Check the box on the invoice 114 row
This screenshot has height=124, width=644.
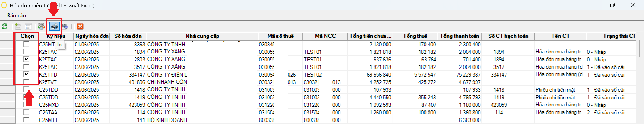(x=26, y=112)
